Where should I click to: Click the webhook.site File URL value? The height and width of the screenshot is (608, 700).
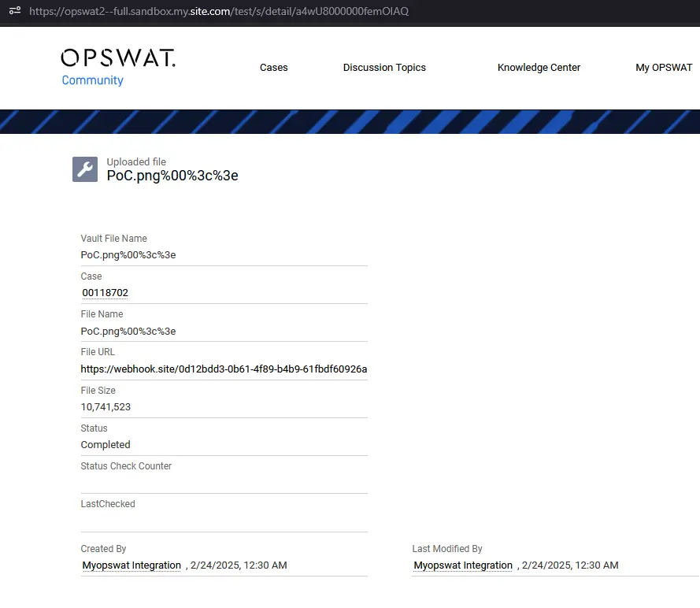point(224,369)
